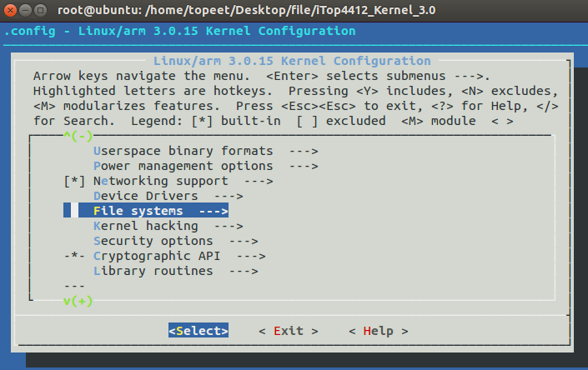The width and height of the screenshot is (588, 370).
Task: Click the < Exit > button
Action: coord(289,331)
